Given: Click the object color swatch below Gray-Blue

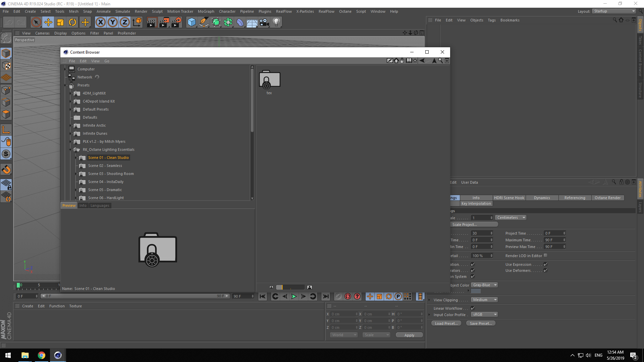Looking at the screenshot, I should 476,291.
